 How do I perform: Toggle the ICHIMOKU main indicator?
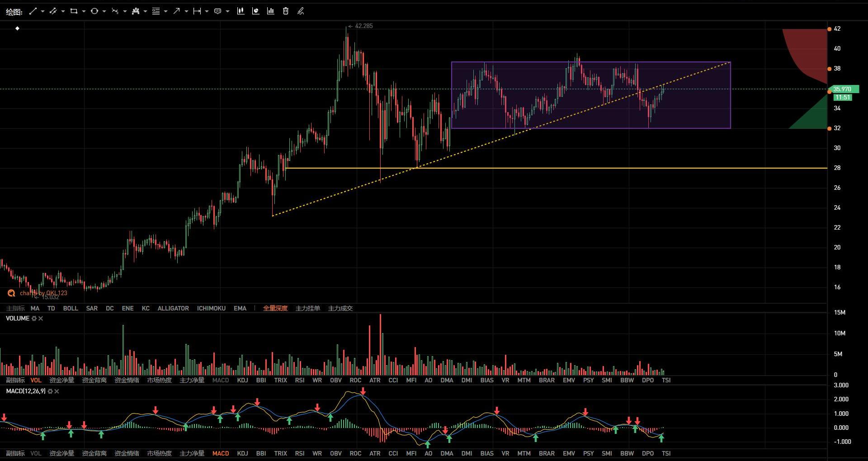click(211, 308)
